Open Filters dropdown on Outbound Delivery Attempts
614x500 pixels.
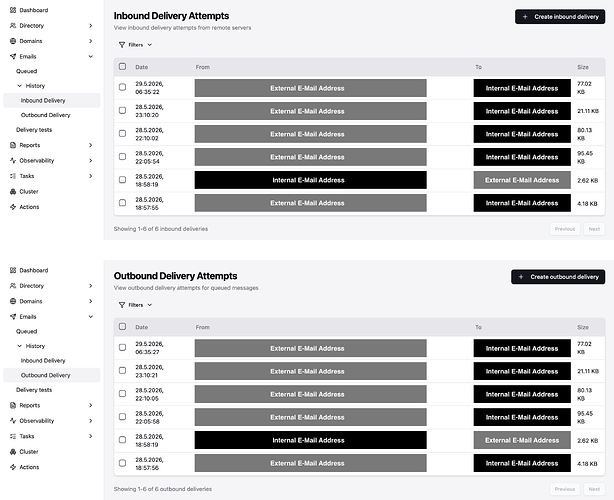pos(135,305)
